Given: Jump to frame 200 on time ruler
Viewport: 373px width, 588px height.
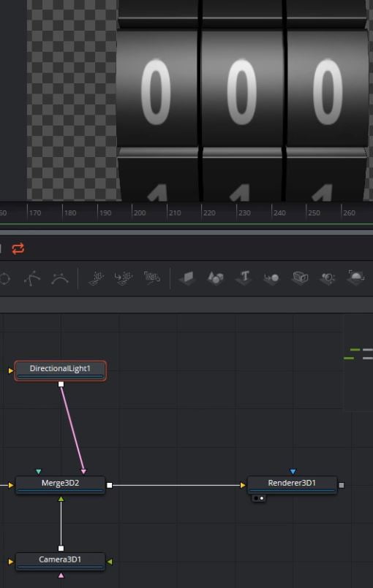Looking at the screenshot, I should (x=140, y=213).
